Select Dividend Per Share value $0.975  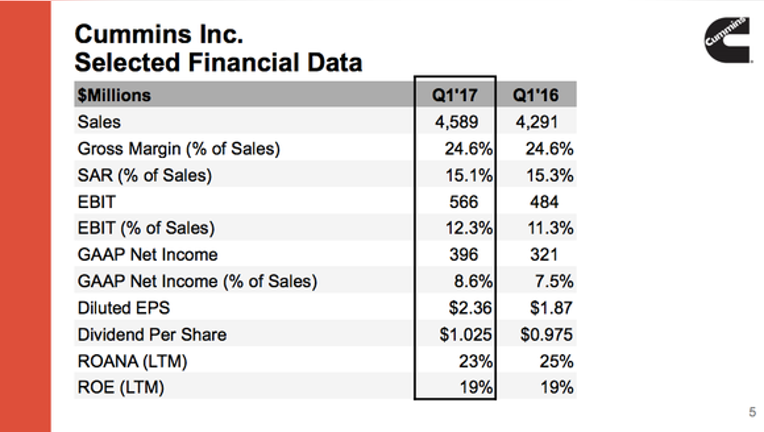click(x=546, y=335)
